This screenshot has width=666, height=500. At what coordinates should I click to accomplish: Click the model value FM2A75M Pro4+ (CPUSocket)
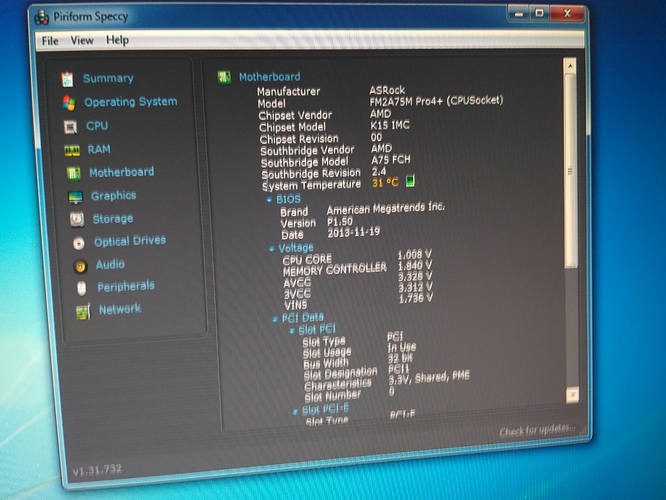(436, 102)
